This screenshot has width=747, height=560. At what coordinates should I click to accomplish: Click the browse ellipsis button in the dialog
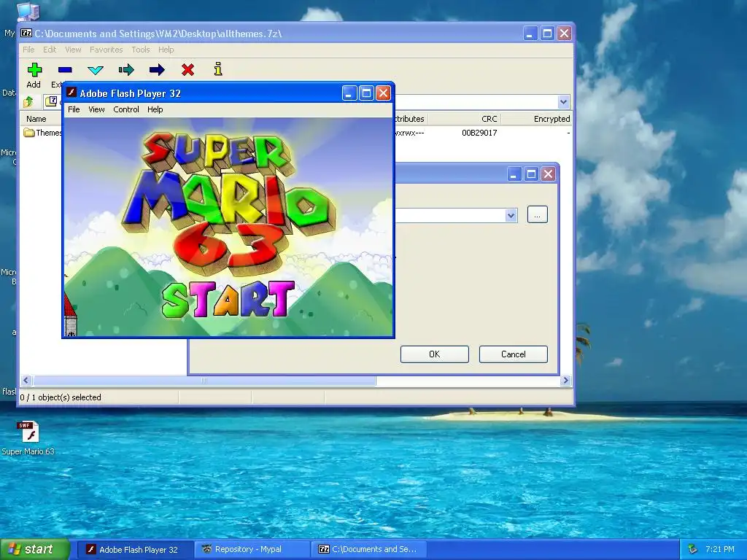[538, 215]
